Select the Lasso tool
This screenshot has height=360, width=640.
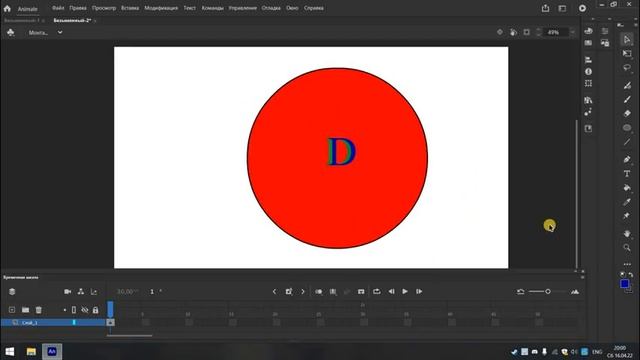click(x=627, y=68)
